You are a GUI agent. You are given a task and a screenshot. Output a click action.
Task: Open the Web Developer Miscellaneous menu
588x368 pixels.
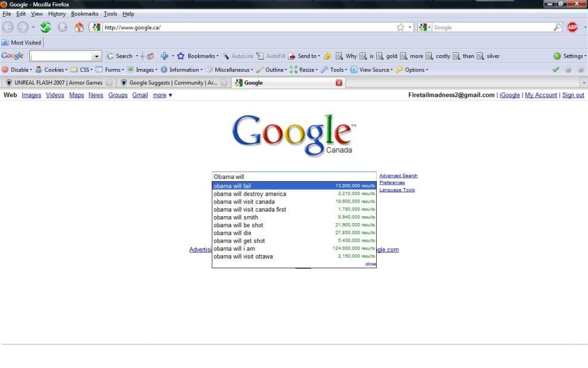coord(229,70)
